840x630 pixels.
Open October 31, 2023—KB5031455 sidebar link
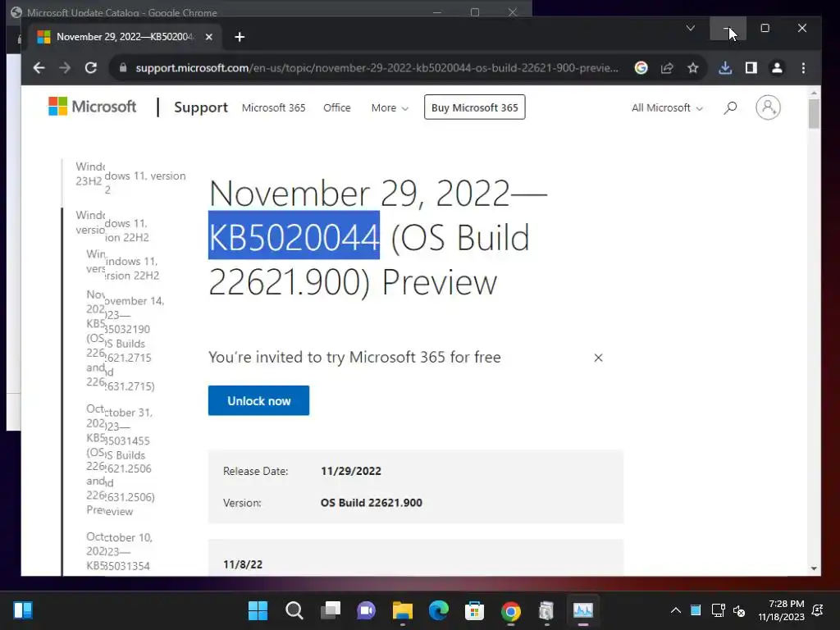pyautogui.click(x=121, y=460)
